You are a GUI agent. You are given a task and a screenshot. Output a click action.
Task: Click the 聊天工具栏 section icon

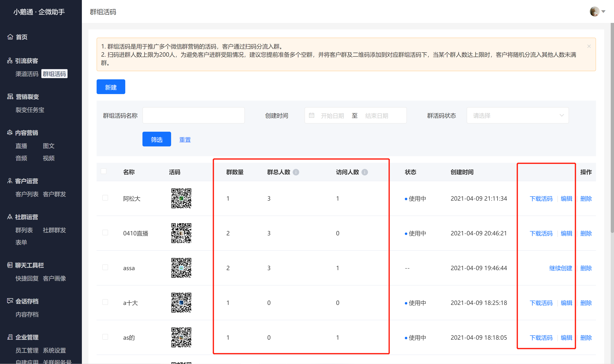(x=10, y=265)
